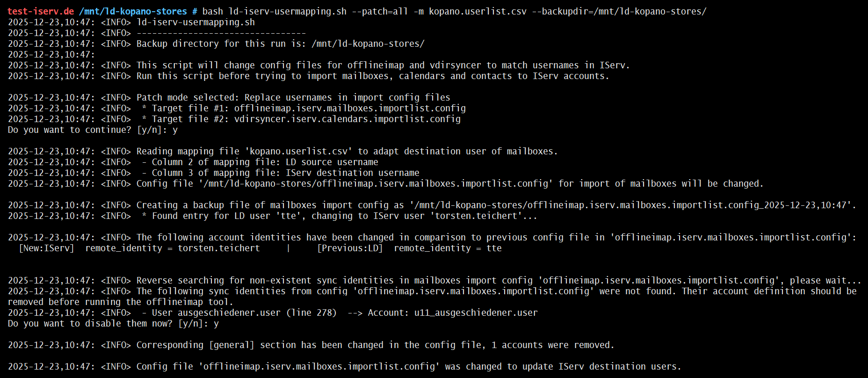Click 'kopano.userlist.csv' in the command line
868x378 pixels.
click(x=477, y=11)
